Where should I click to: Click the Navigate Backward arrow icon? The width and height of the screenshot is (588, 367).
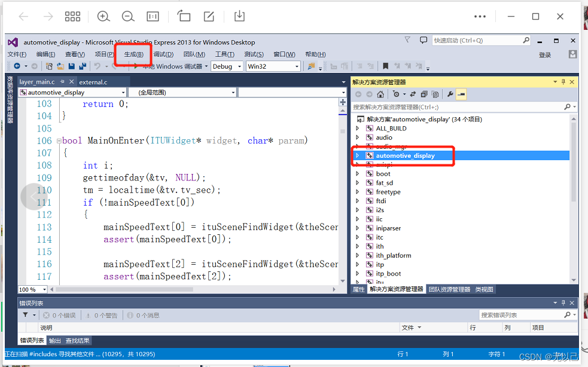pyautogui.click(x=16, y=67)
